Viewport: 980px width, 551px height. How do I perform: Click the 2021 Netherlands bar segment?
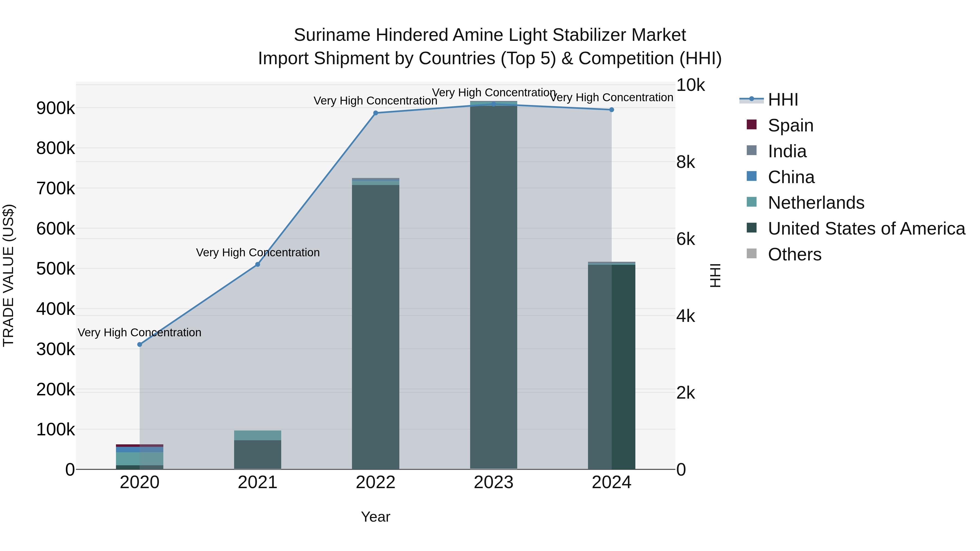pyautogui.click(x=258, y=435)
